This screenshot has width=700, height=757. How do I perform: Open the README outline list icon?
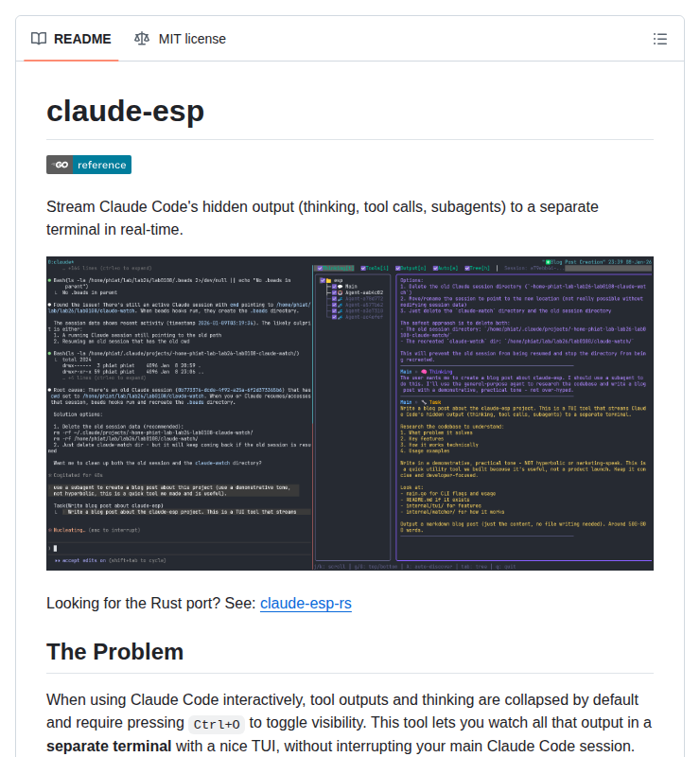click(x=659, y=39)
